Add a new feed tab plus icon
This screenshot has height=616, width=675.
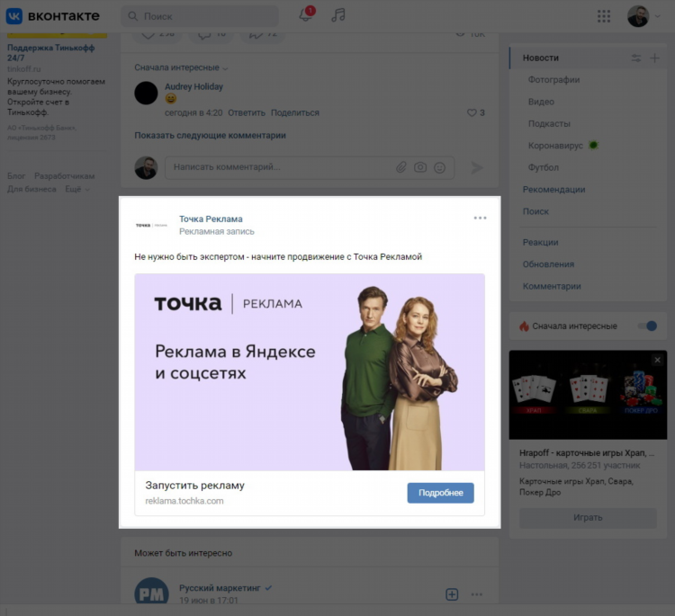coord(654,58)
